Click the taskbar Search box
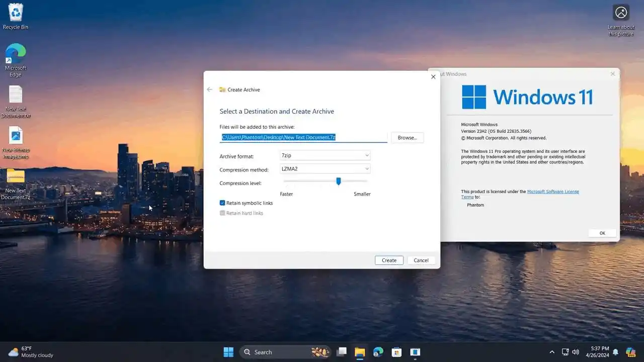 285,352
